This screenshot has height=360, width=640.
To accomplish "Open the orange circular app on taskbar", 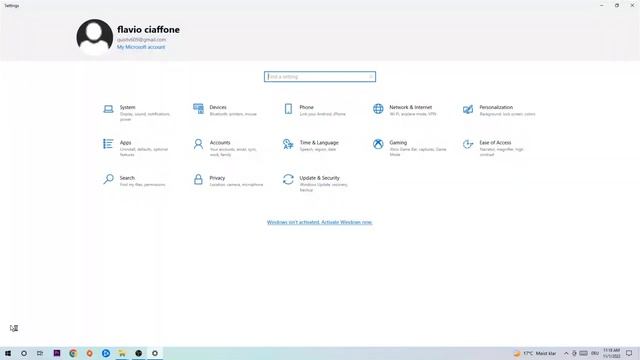I will 89,353.
